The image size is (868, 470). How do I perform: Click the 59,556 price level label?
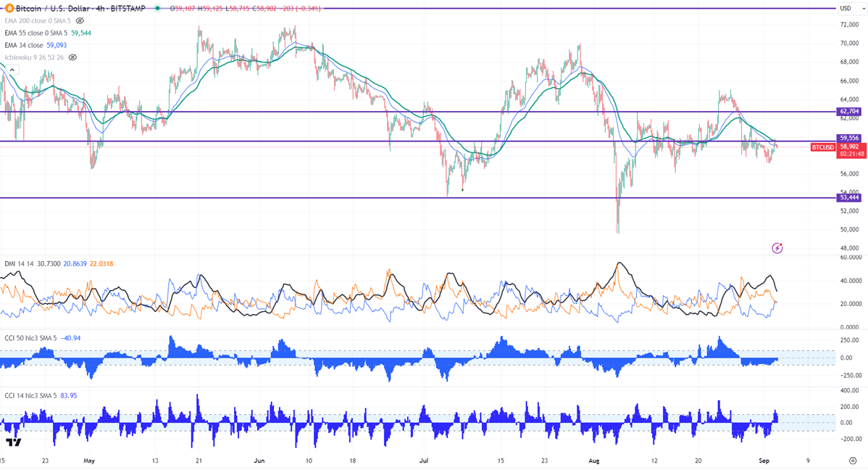point(849,138)
